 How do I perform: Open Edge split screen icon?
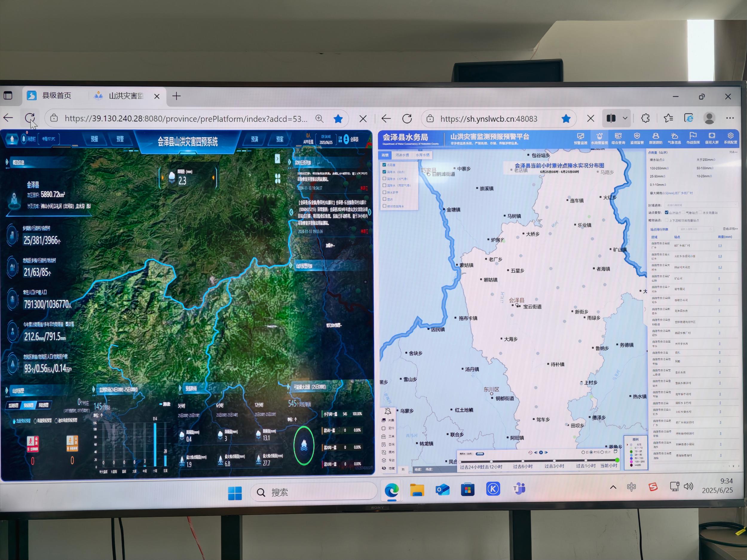tap(611, 118)
